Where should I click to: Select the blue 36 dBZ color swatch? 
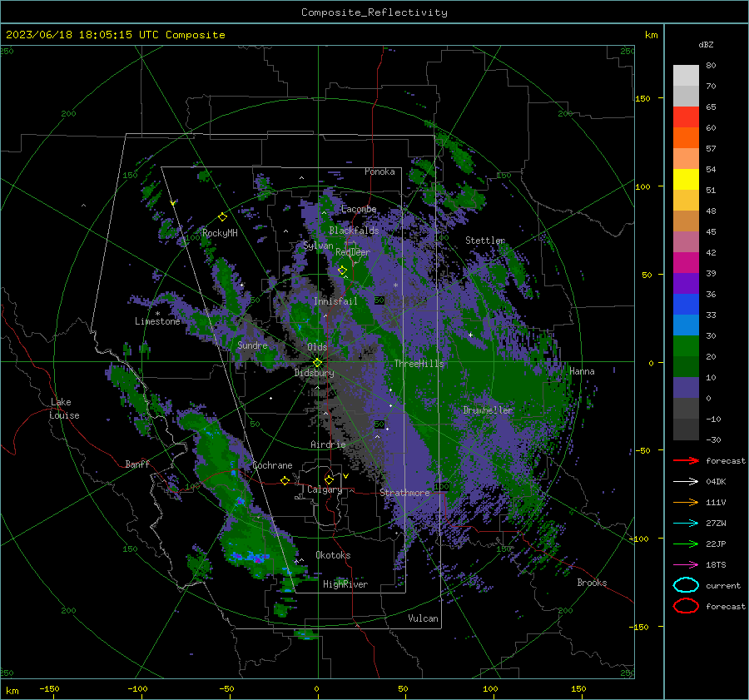point(686,305)
